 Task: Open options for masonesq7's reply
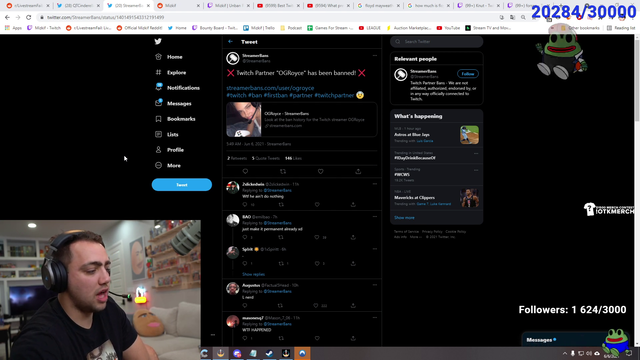coord(375,318)
